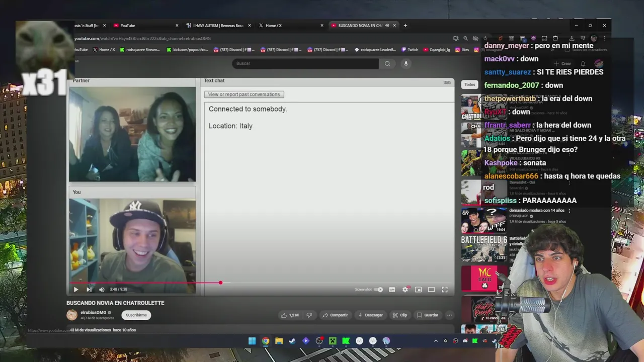Viewport: 644px width, 362px height.
Task: Toggle subtitles in the video player
Action: point(392,290)
